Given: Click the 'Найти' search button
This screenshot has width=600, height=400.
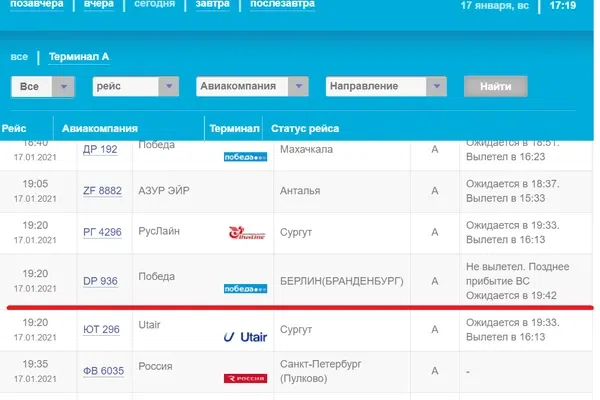Looking at the screenshot, I should [496, 87].
